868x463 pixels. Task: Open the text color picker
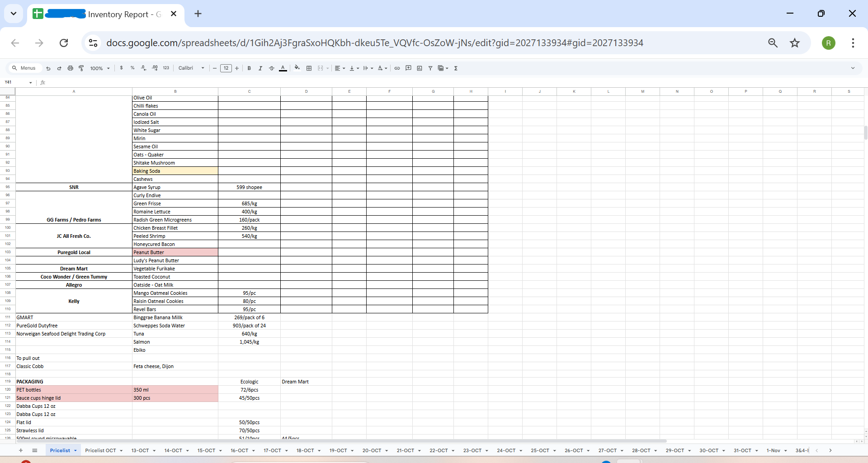tap(283, 68)
